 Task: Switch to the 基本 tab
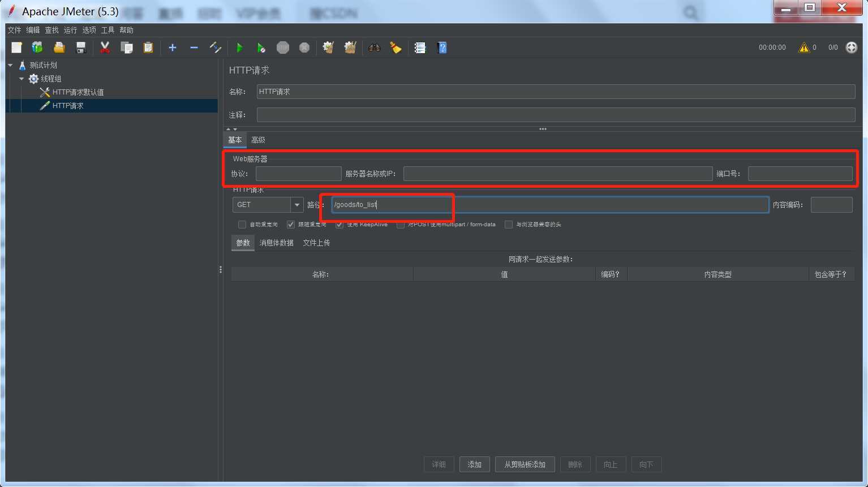[x=235, y=140]
